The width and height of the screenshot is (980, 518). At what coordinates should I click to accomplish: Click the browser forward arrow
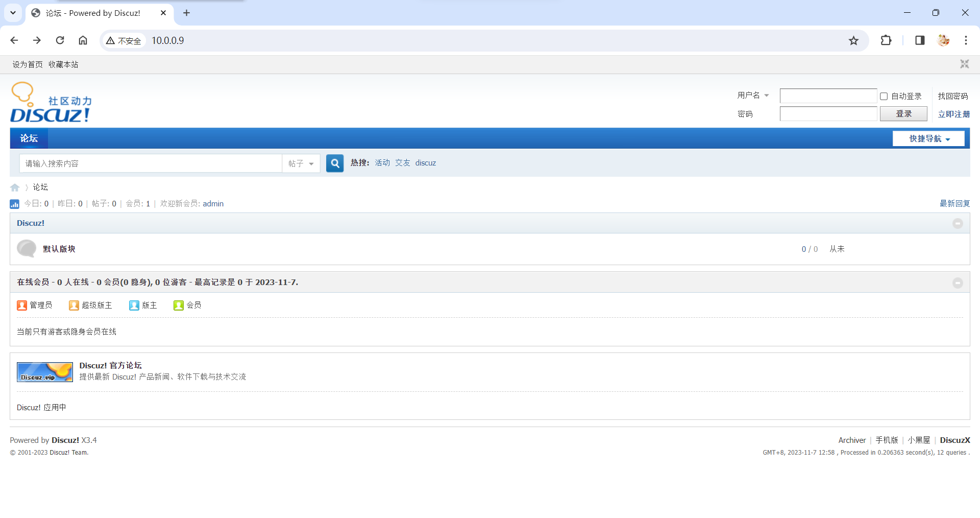click(37, 40)
